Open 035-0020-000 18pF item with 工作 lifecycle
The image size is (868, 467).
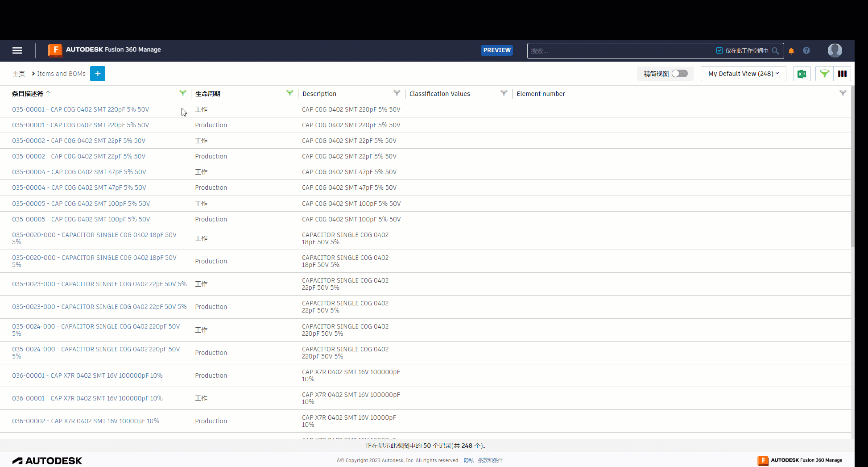[94, 238]
